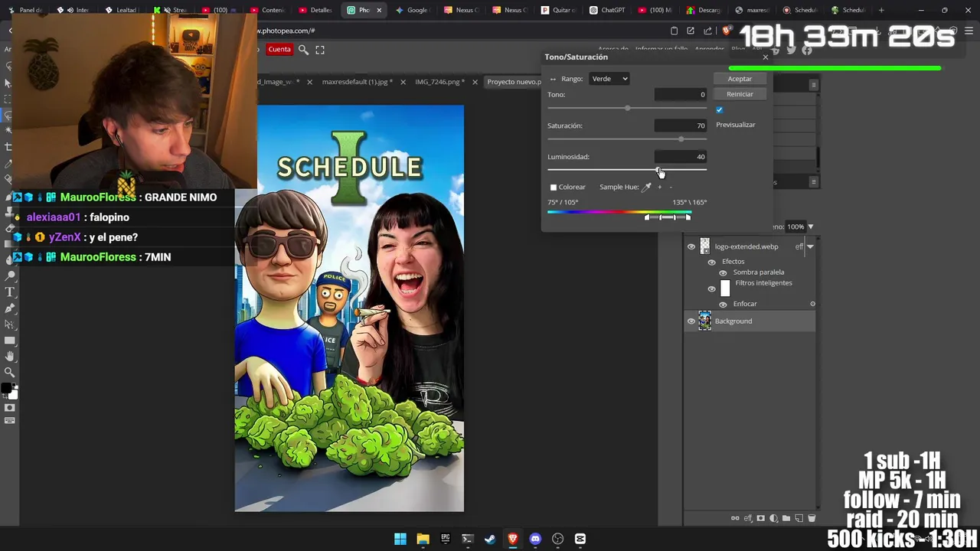Screen dimensions: 980x551
Task: Switch to the IMG_7246.png document tab
Action: [439, 82]
